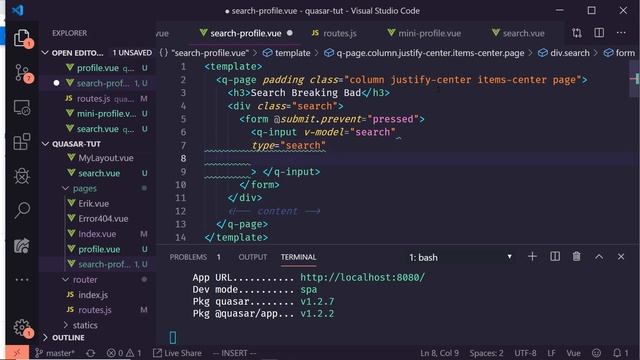The height and width of the screenshot is (360, 640).
Task: Switch to the routes.js editor tab
Action: pos(334,33)
